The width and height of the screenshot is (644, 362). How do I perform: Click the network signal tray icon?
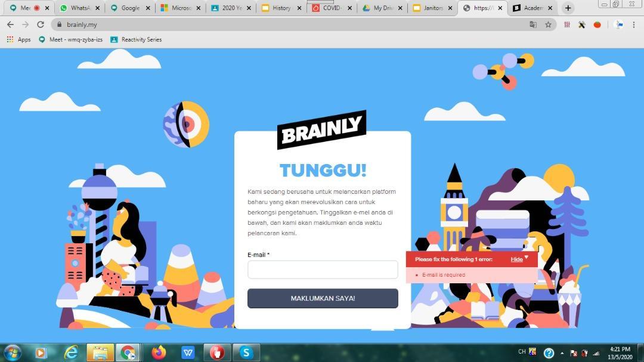pos(596,353)
